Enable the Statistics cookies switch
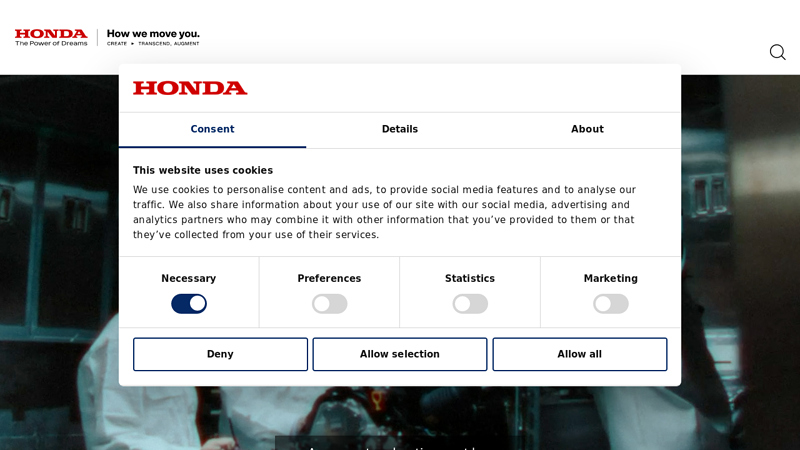The image size is (800, 450). (470, 304)
